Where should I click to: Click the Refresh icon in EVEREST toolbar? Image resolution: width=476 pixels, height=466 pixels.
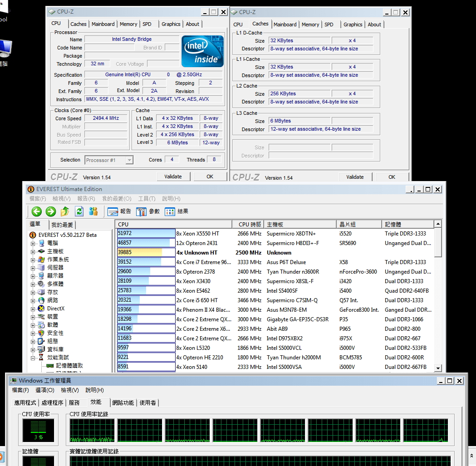click(x=79, y=211)
